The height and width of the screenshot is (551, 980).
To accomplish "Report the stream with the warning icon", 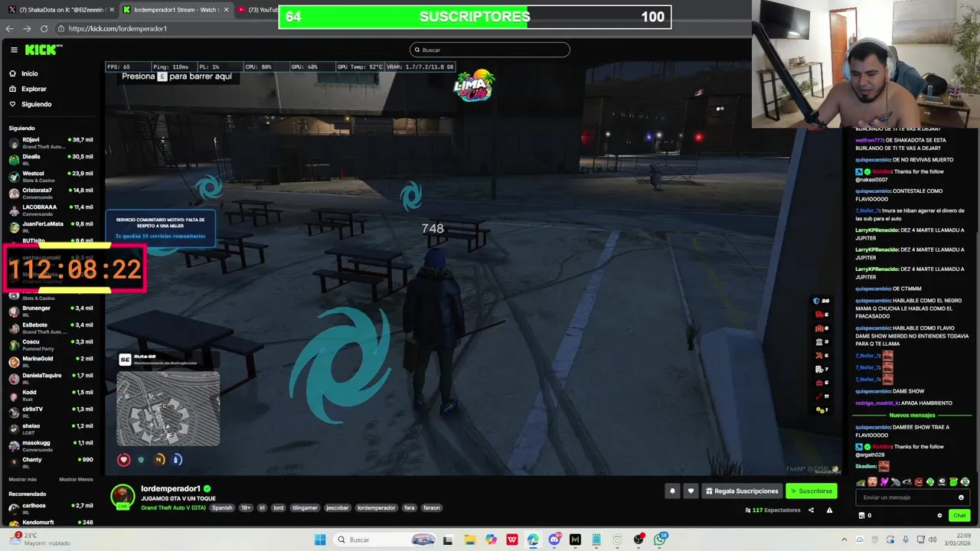I will [829, 510].
